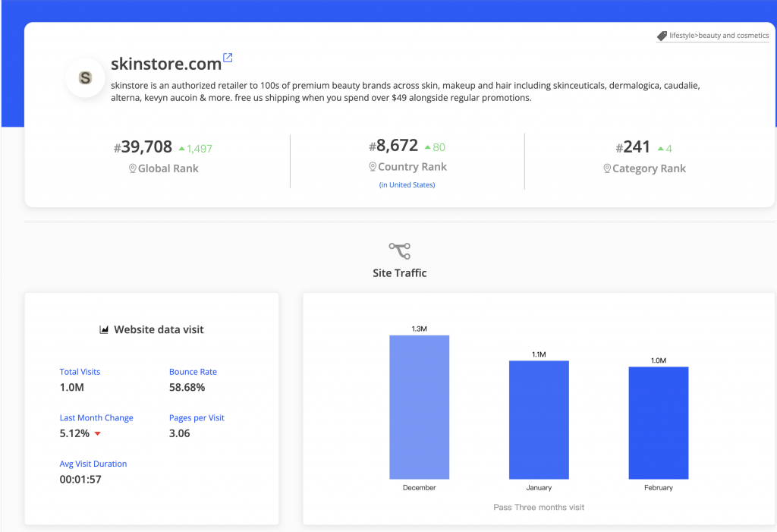
Task: Open skinstore.com external link icon
Action: tap(228, 58)
